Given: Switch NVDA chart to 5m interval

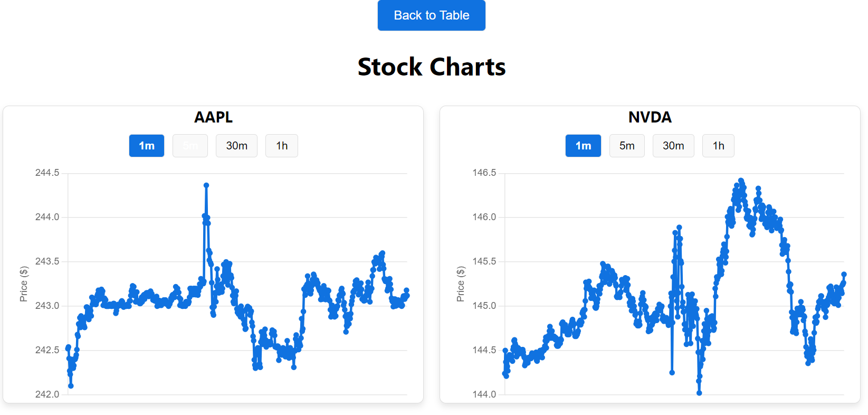Looking at the screenshot, I should coord(627,146).
